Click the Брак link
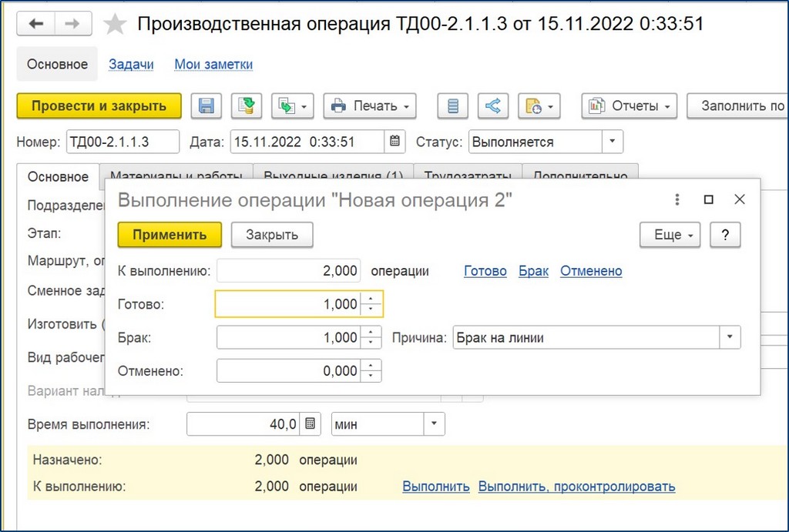This screenshot has width=789, height=532. point(533,271)
